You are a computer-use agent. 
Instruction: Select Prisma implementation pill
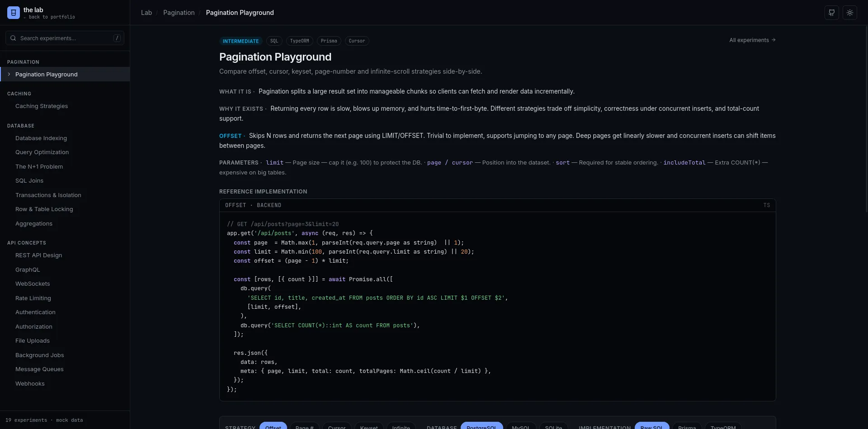(x=687, y=426)
